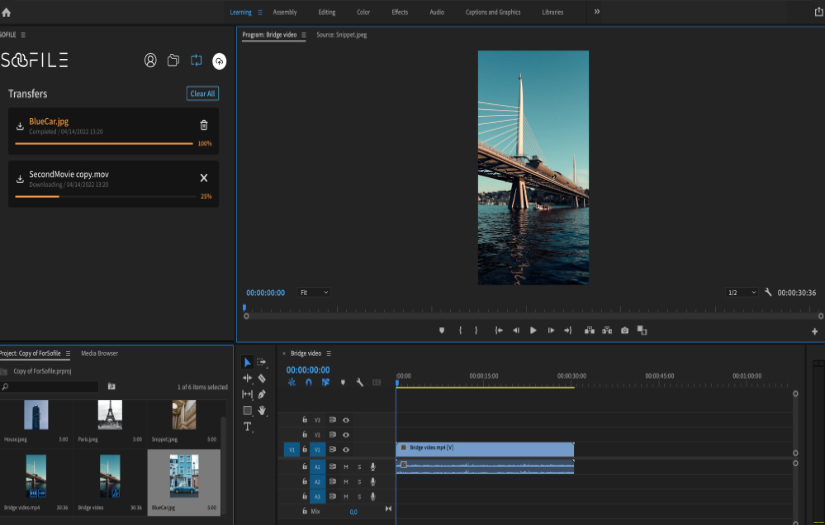This screenshot has height=525, width=825.
Task: Switch to Effects workspace
Action: [399, 12]
